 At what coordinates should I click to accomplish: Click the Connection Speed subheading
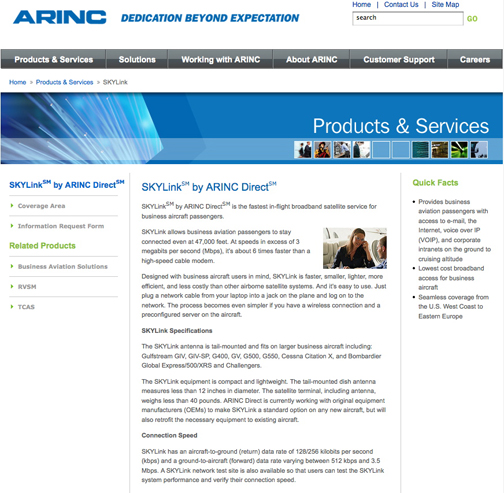tap(169, 435)
